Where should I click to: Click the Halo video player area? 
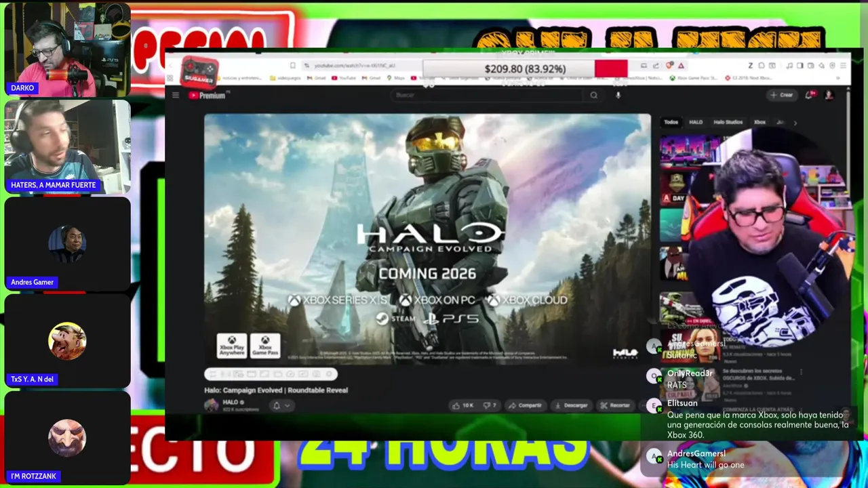[427, 239]
